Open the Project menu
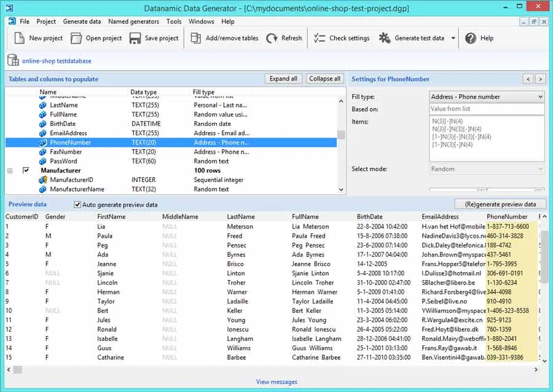 tap(46, 22)
